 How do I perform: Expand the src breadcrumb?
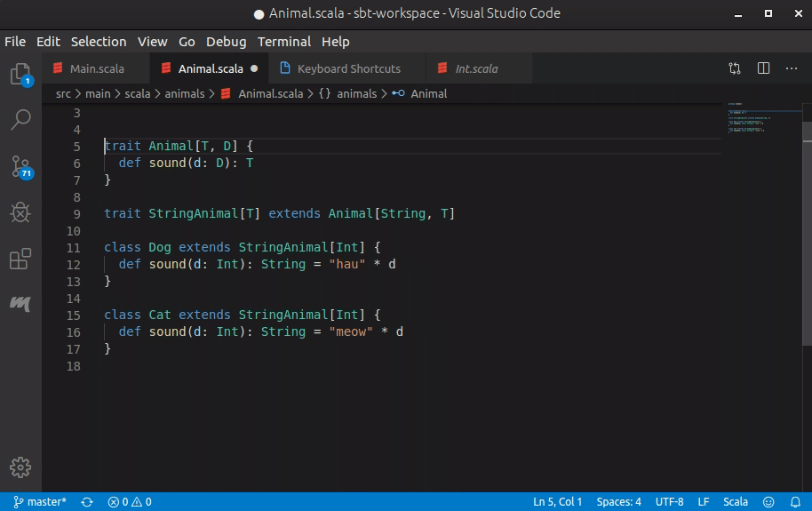click(63, 94)
